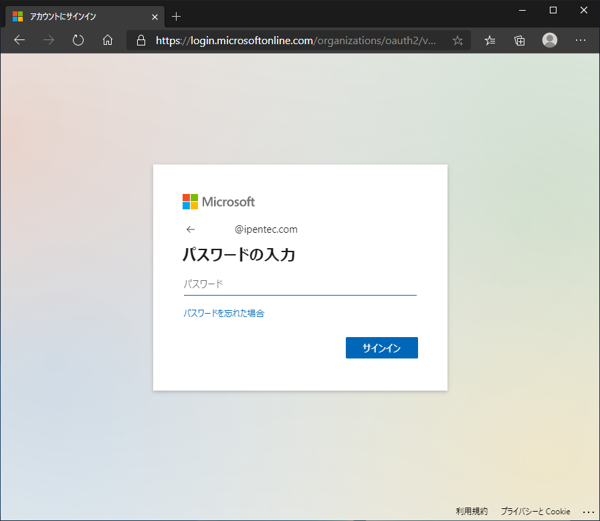
Task: Open the 利用規約 link in footer
Action: (x=472, y=511)
